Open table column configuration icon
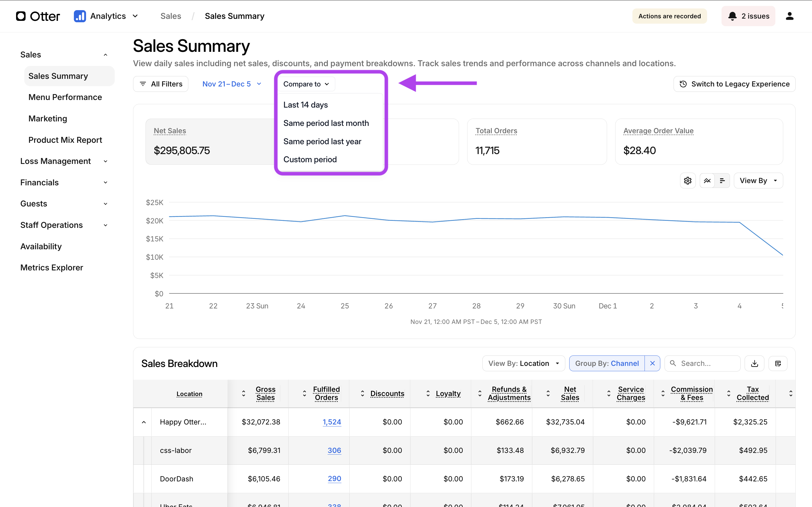Image resolution: width=812 pixels, height=507 pixels. (778, 363)
